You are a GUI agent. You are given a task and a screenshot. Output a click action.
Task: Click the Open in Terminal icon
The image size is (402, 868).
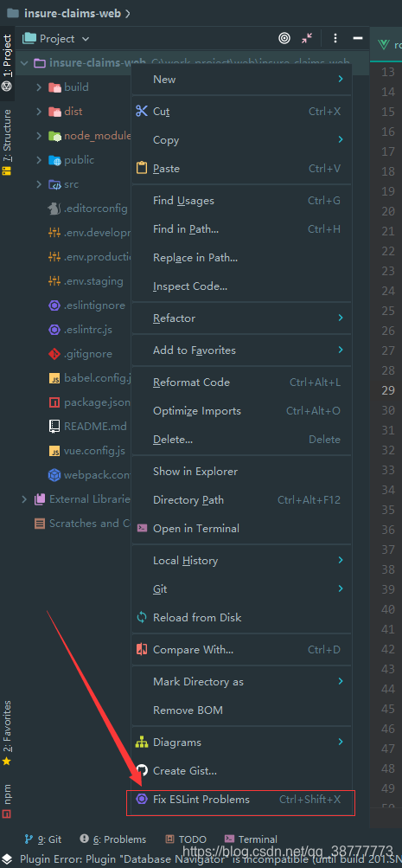pos(142,528)
